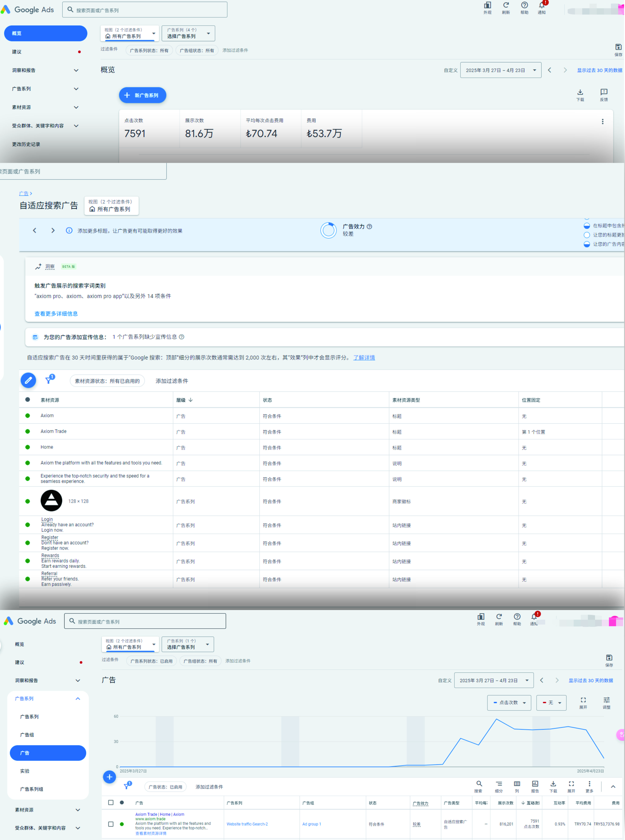
Task: Click the blue New campaign button
Action: point(142,95)
